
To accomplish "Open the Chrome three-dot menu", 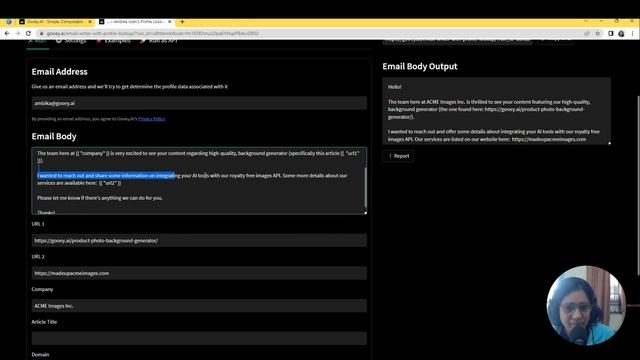I will (x=632, y=33).
